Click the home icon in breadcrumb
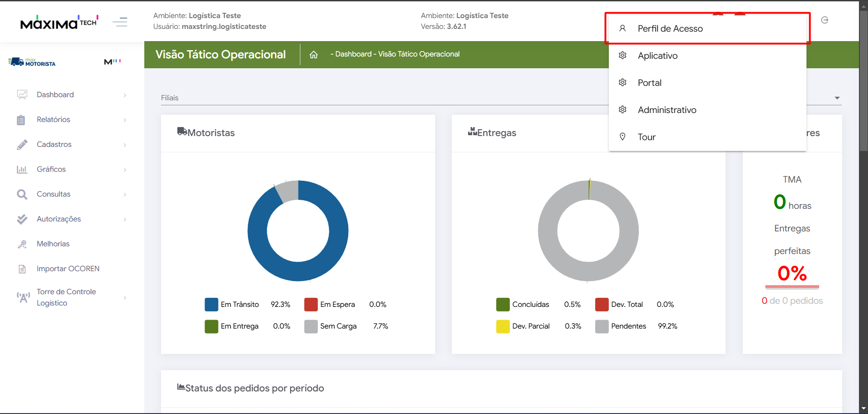This screenshot has height=414, width=868. pos(313,55)
